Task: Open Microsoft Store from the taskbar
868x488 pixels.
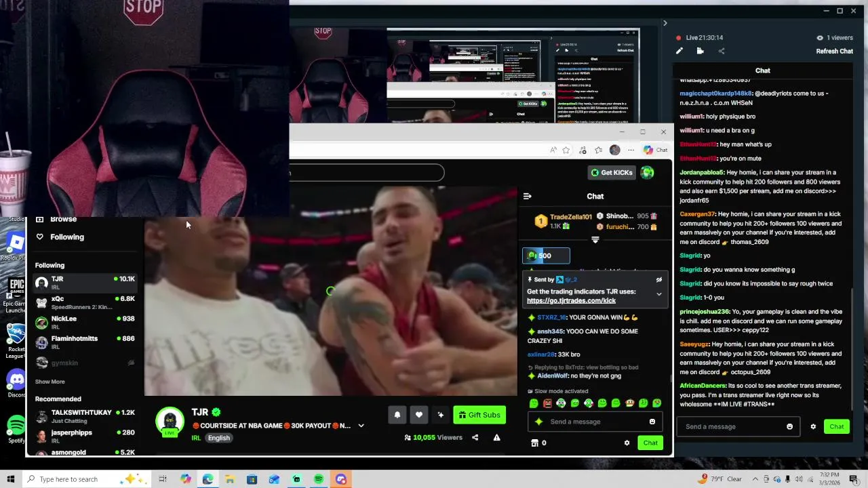Action: (x=252, y=479)
